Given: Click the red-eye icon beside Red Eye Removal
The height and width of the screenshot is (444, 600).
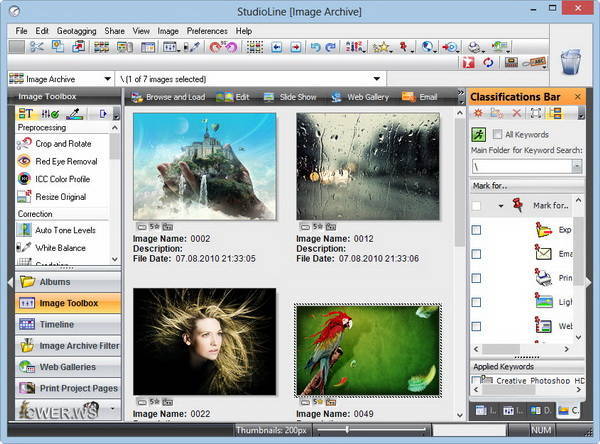Looking at the screenshot, I should click(24, 161).
